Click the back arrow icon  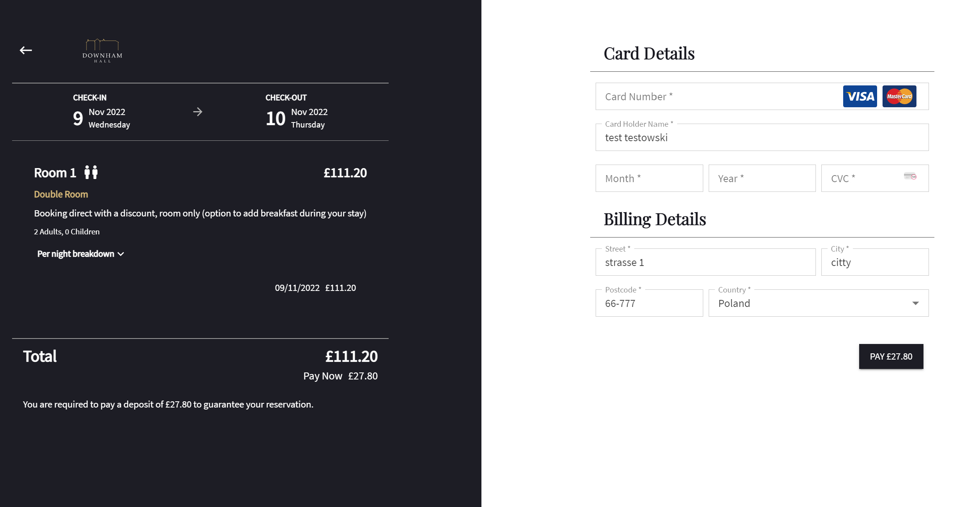point(26,50)
